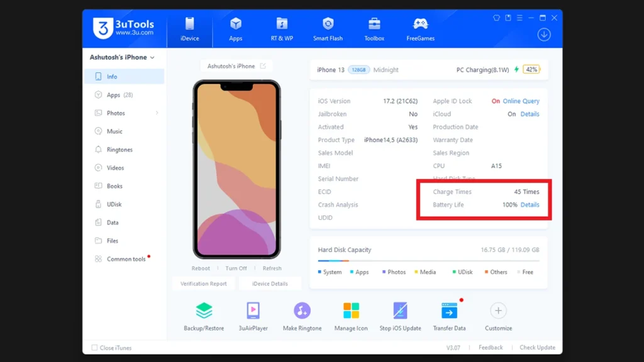644x362 pixels.
Task: Open the downloads arrow icon
Action: pyautogui.click(x=544, y=35)
